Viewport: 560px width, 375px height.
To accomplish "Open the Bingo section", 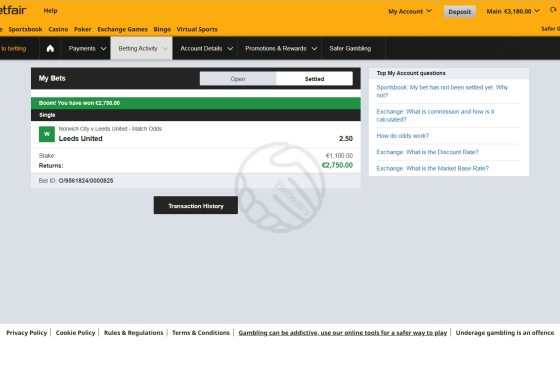I will click(162, 29).
